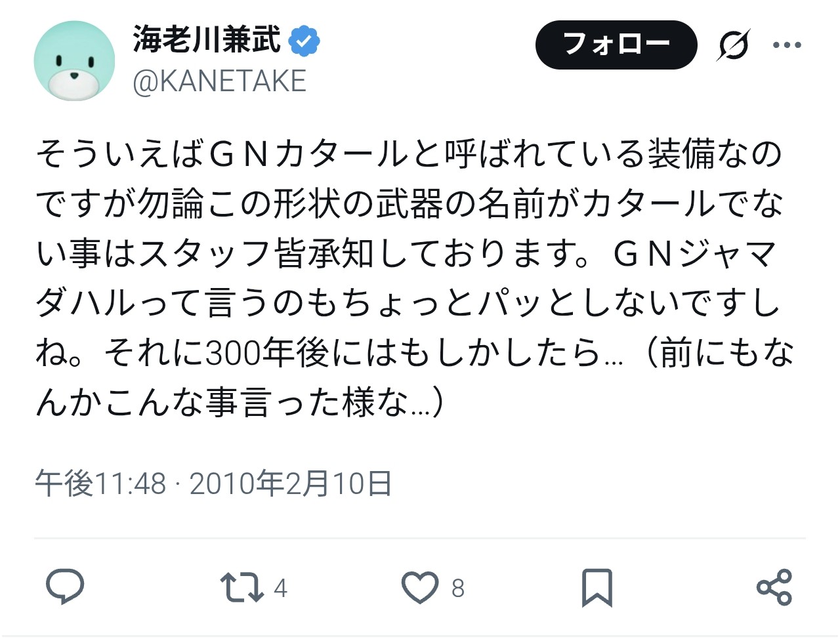Open 海老川兼武's profile avatar
Screen dimensions: 840x641
tap(74, 61)
